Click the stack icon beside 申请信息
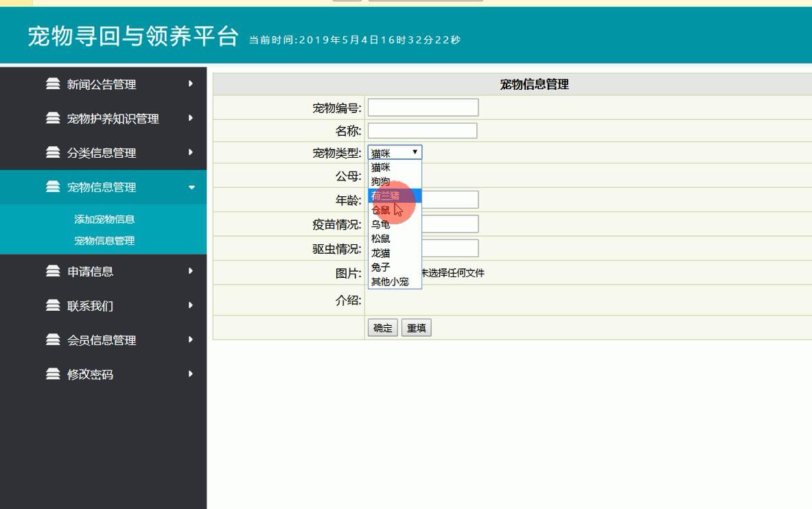 coord(53,271)
